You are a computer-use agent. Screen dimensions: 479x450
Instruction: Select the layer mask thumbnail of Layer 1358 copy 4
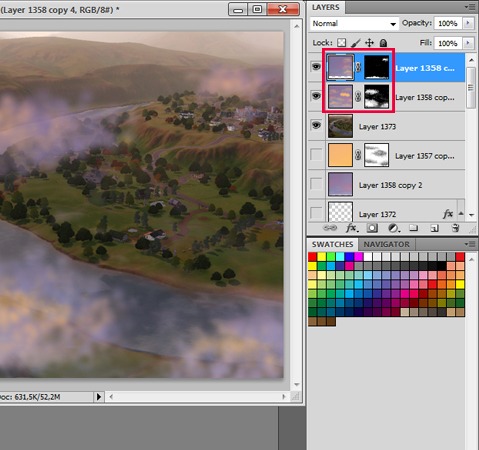click(x=377, y=67)
